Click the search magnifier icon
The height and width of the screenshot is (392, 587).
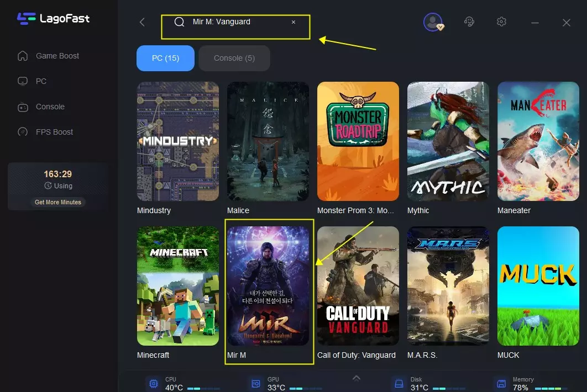(x=179, y=22)
